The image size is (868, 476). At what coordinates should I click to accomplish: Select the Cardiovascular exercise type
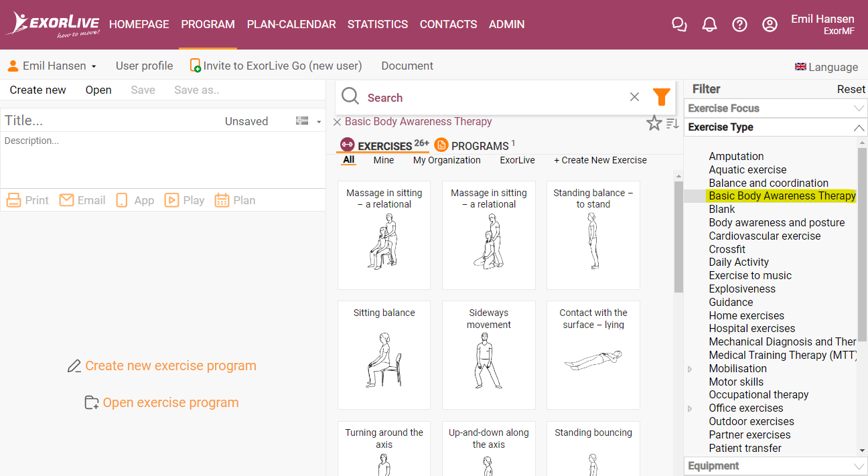click(x=764, y=236)
